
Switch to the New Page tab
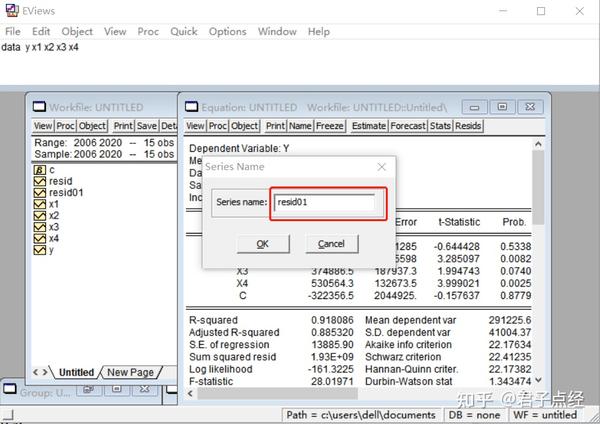tap(130, 372)
